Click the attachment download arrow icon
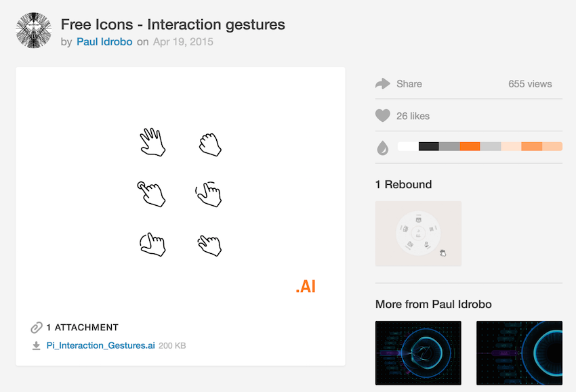Image resolution: width=576 pixels, height=392 pixels. pyautogui.click(x=37, y=346)
